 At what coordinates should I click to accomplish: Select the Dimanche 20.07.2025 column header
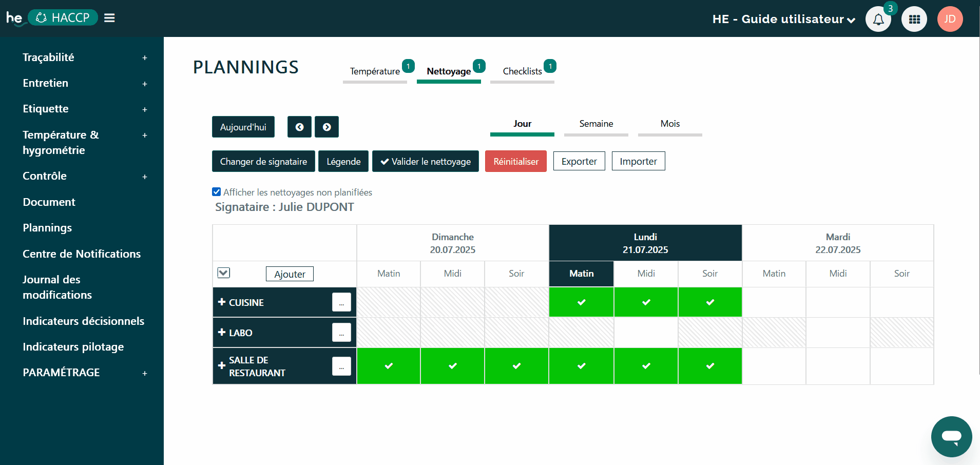coord(453,243)
